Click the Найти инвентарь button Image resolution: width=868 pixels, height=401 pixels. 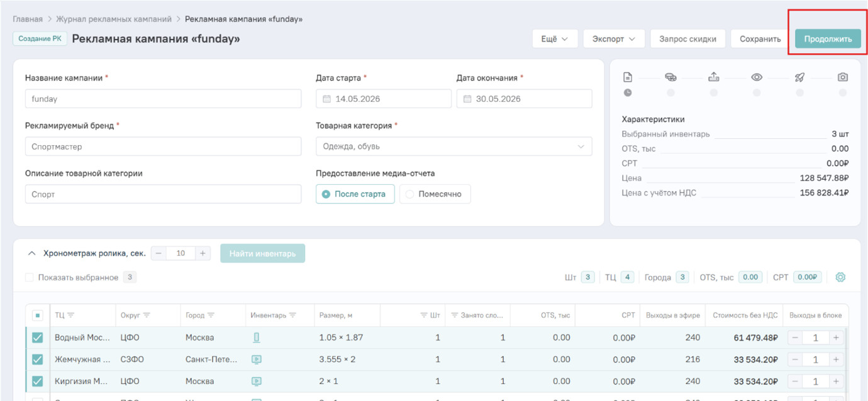pyautogui.click(x=262, y=253)
